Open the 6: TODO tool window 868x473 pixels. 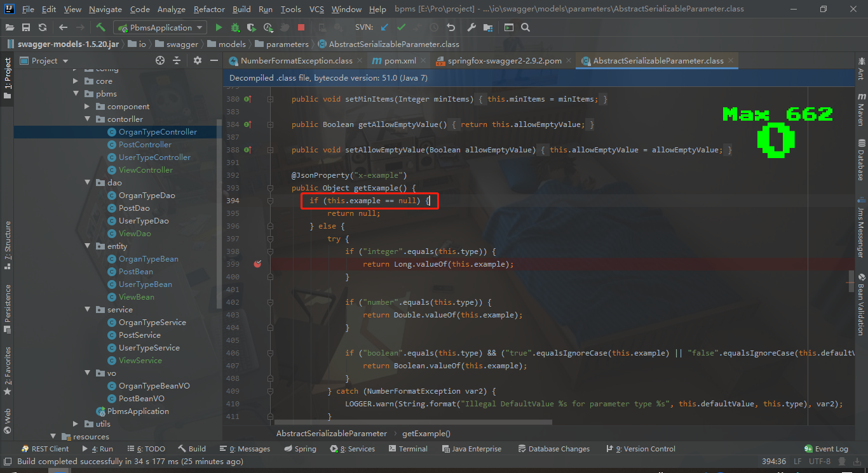click(146, 449)
